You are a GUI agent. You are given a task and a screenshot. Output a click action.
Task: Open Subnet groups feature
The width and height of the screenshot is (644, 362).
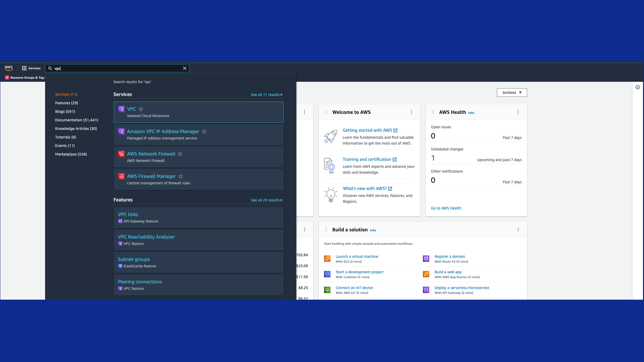click(199, 262)
